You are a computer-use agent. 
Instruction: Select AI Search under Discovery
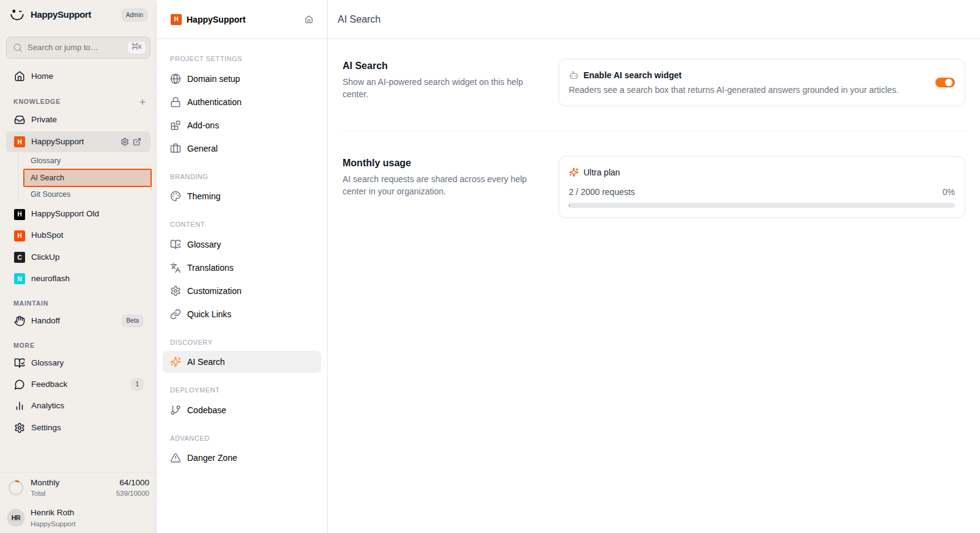(242, 362)
